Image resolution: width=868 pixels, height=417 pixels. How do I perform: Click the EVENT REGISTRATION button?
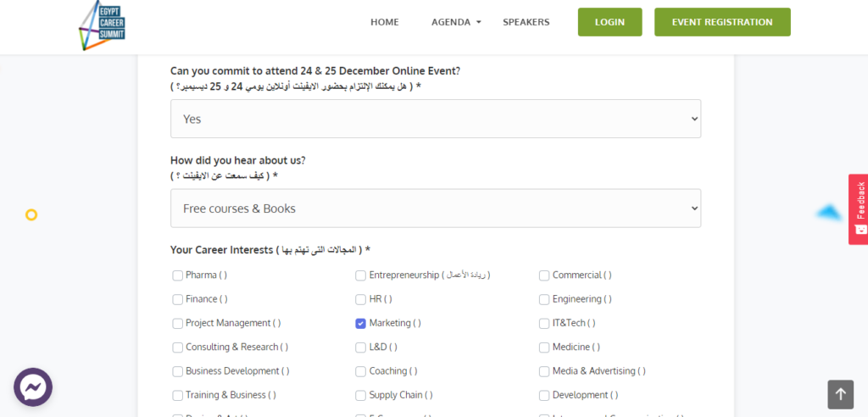(x=722, y=22)
